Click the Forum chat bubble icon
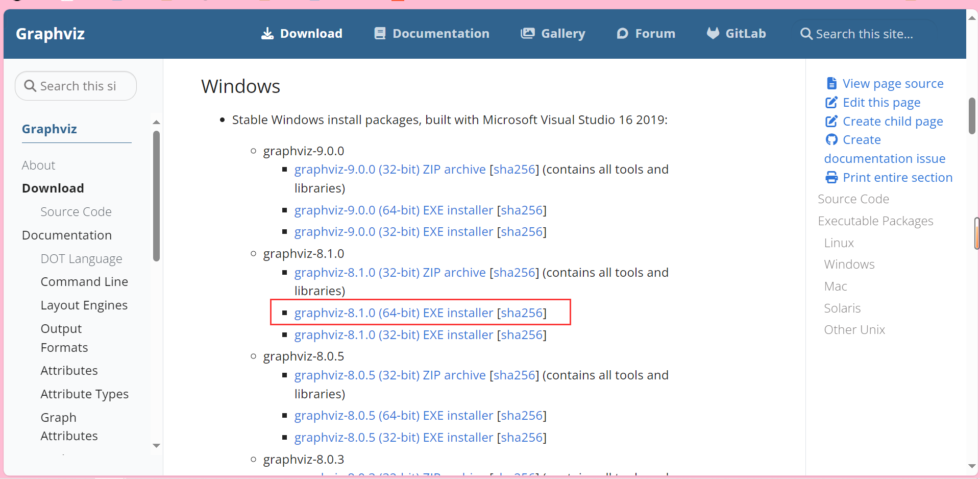The height and width of the screenshot is (479, 980). click(x=622, y=34)
